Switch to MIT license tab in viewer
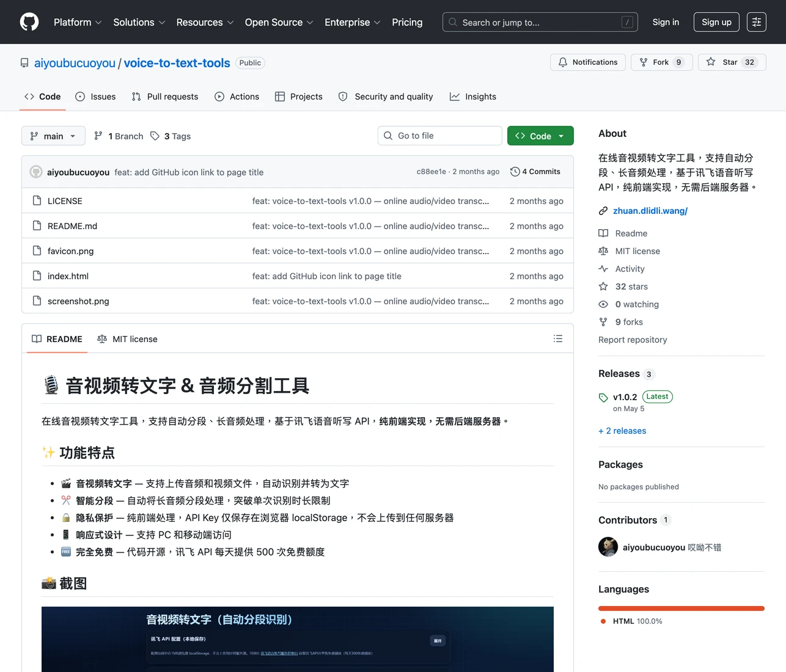Screen dimensions: 786x672 (x=127, y=339)
